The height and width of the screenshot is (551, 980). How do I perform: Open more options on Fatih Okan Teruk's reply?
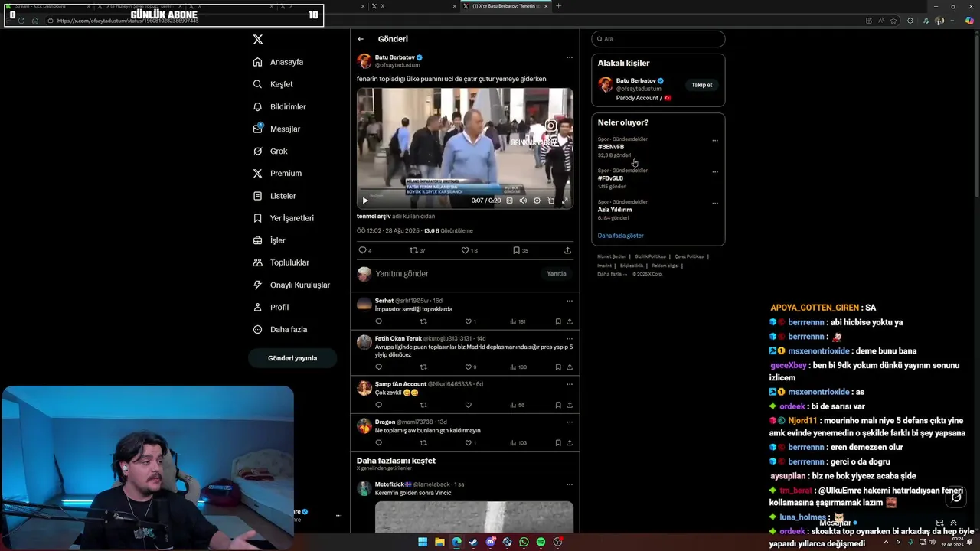tap(569, 338)
